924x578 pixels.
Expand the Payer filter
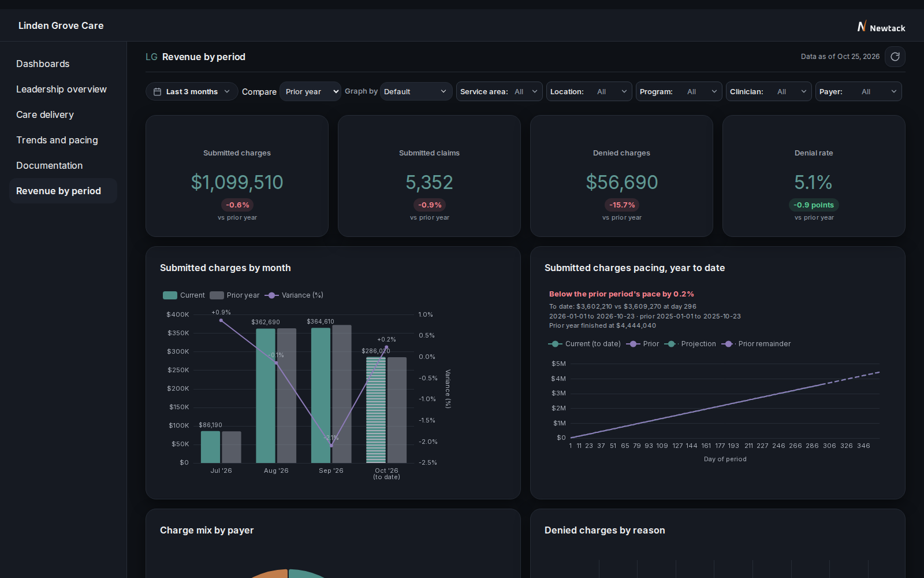(858, 91)
